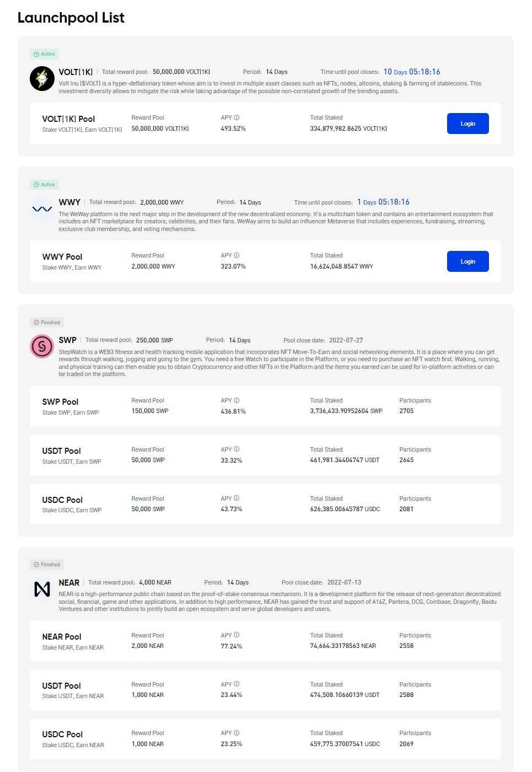This screenshot has height=772, width=532.
Task: Click the pink SWP token logo
Action: tap(42, 346)
